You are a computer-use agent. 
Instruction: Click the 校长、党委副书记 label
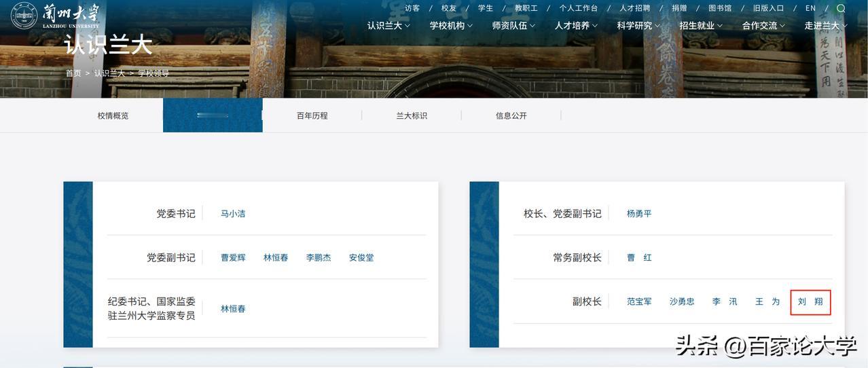[562, 214]
